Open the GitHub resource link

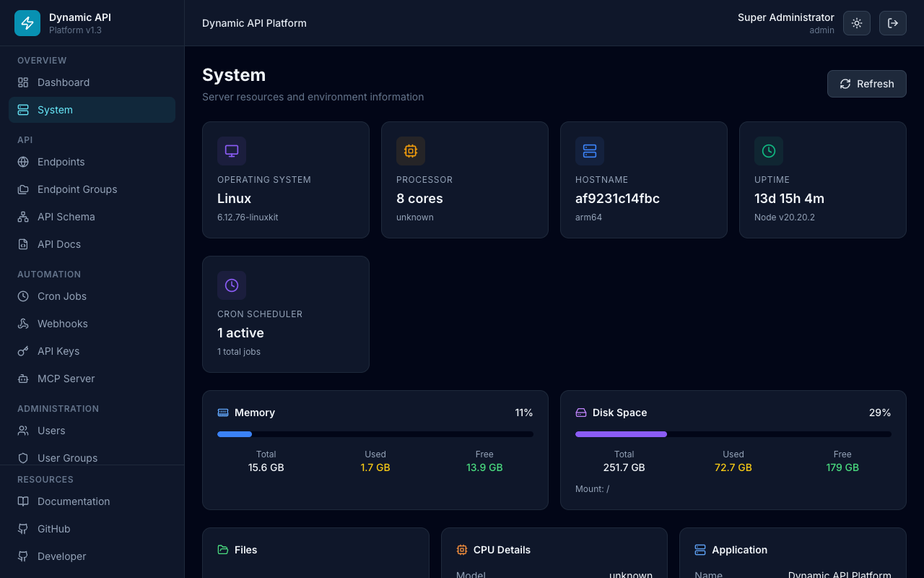point(92,529)
